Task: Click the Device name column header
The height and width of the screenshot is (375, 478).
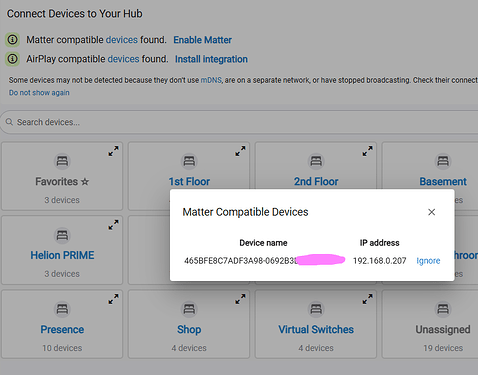Action: point(263,243)
